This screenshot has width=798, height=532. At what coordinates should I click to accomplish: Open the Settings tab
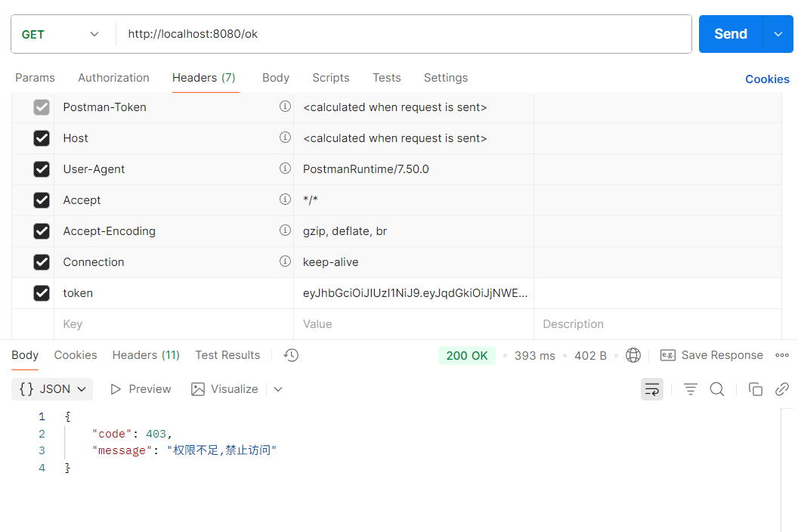click(x=446, y=78)
